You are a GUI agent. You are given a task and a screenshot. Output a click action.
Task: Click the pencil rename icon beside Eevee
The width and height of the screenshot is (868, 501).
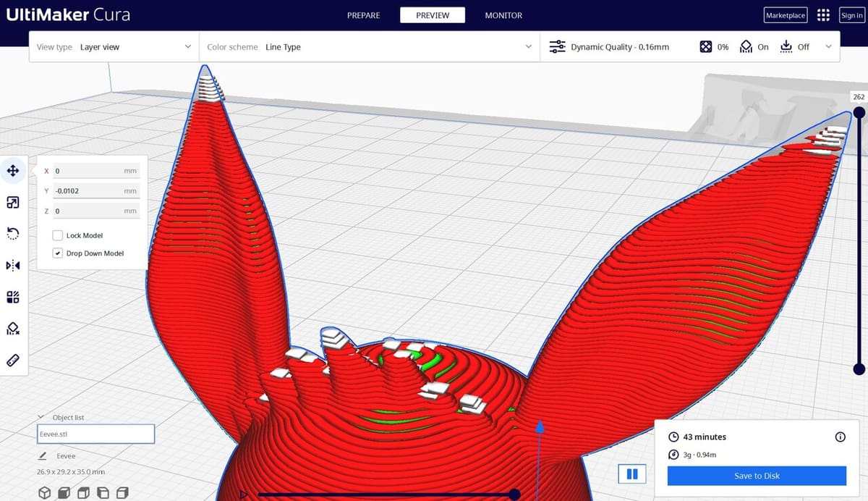point(43,456)
